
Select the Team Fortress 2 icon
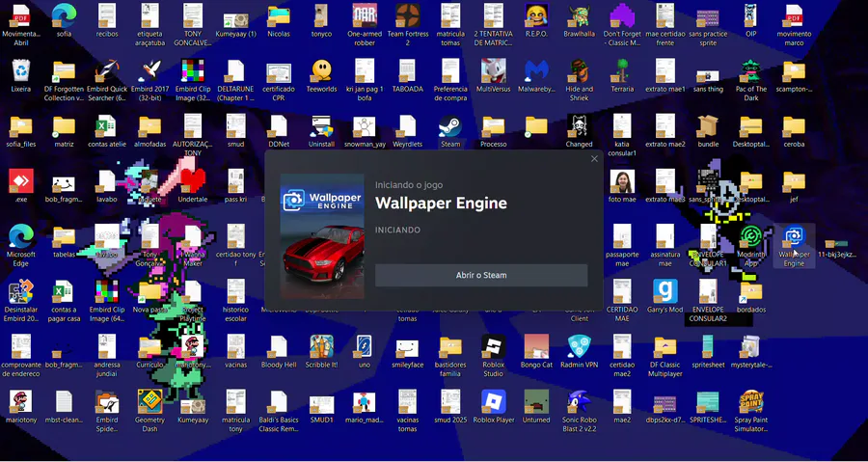click(x=407, y=25)
